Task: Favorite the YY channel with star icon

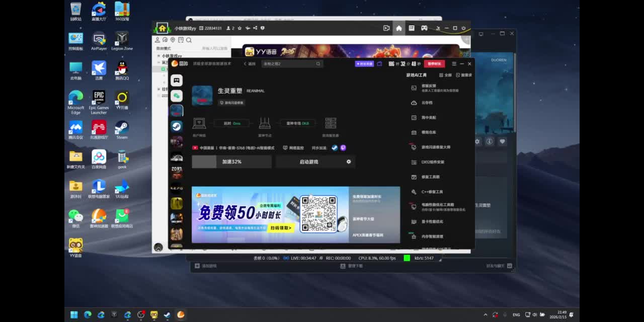Action: 240,28
